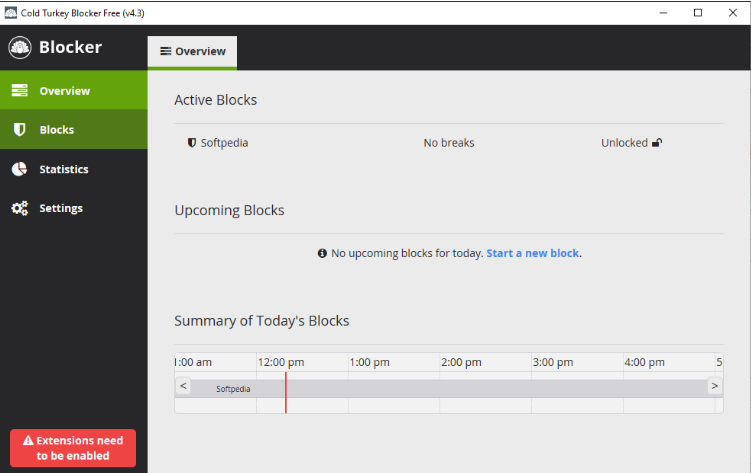Click the Blocker title in the sidebar header
This screenshot has width=751, height=473.
70,47
